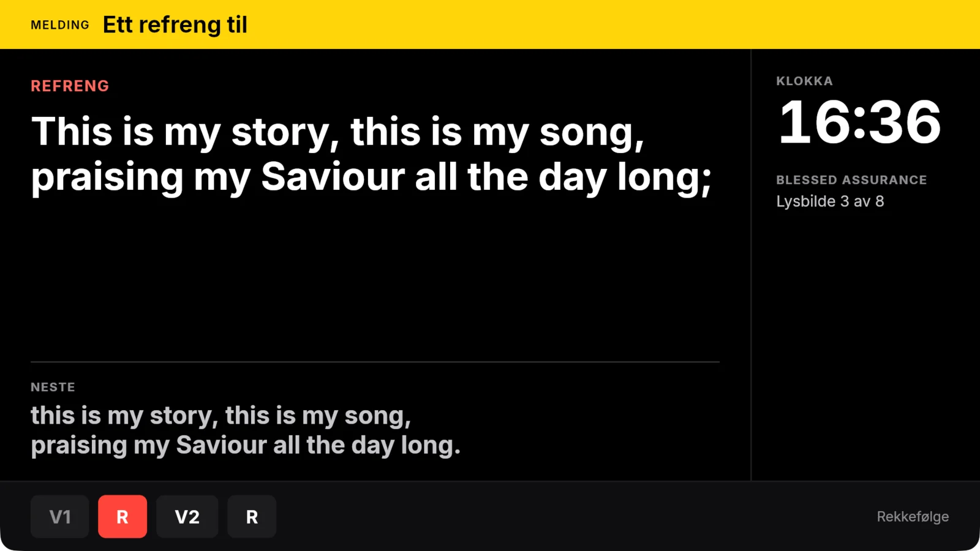Click the 'Lysbilde 3 av 8' slide counter
The image size is (980, 551).
point(830,201)
